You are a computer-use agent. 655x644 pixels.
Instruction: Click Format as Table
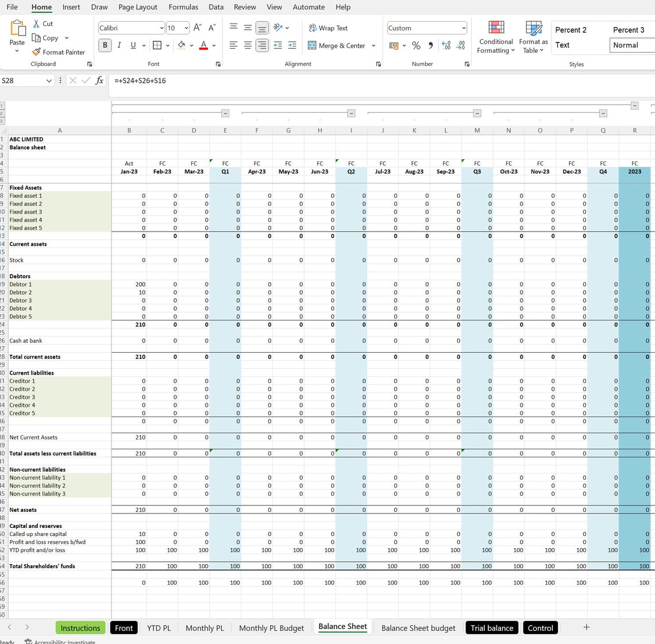tap(533, 37)
